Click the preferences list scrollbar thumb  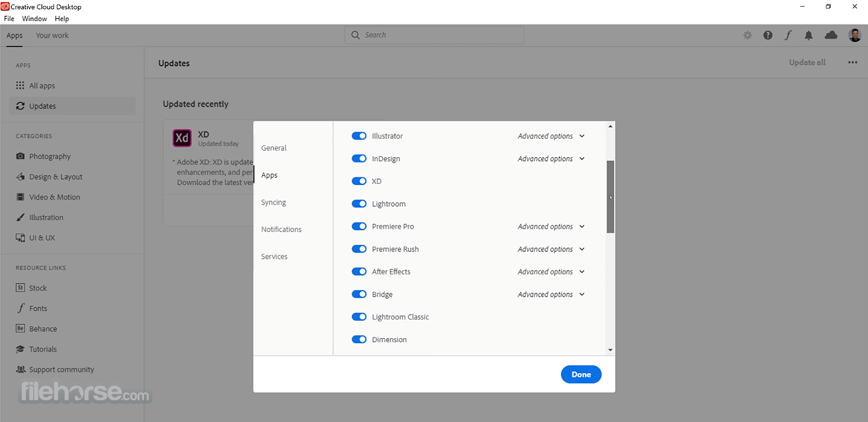[610, 197]
